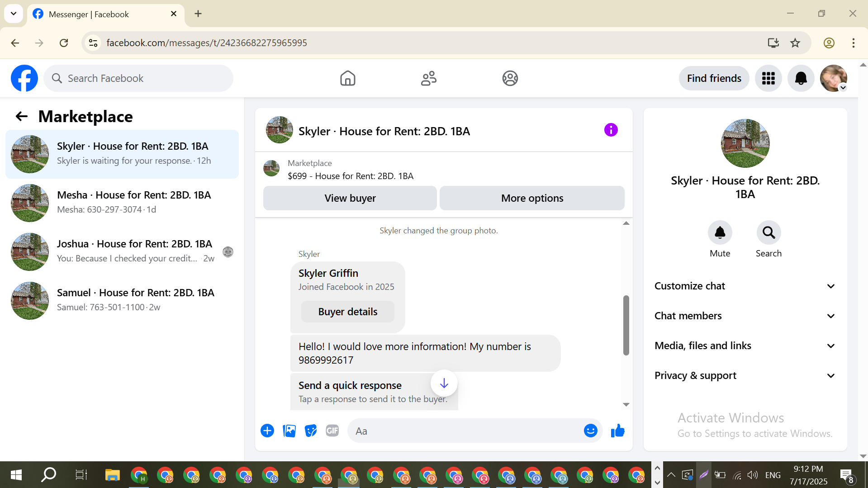Viewport: 868px width, 488px height.
Task: Mute this conversation with the bell icon
Action: point(720,232)
